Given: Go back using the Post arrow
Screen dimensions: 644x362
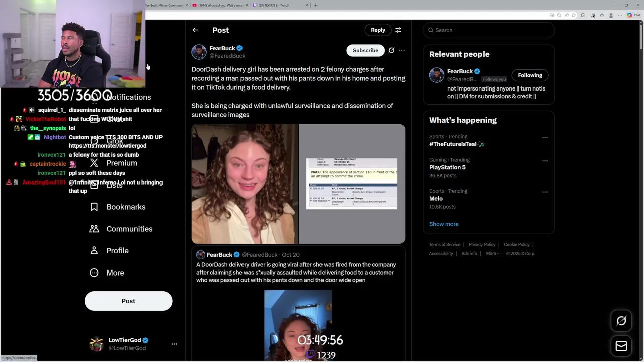Looking at the screenshot, I should coord(195,30).
